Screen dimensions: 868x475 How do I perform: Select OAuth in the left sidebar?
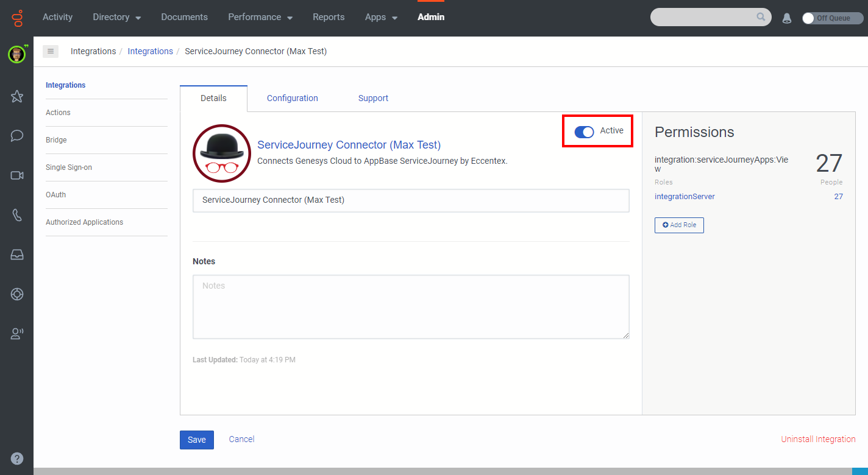click(55, 195)
